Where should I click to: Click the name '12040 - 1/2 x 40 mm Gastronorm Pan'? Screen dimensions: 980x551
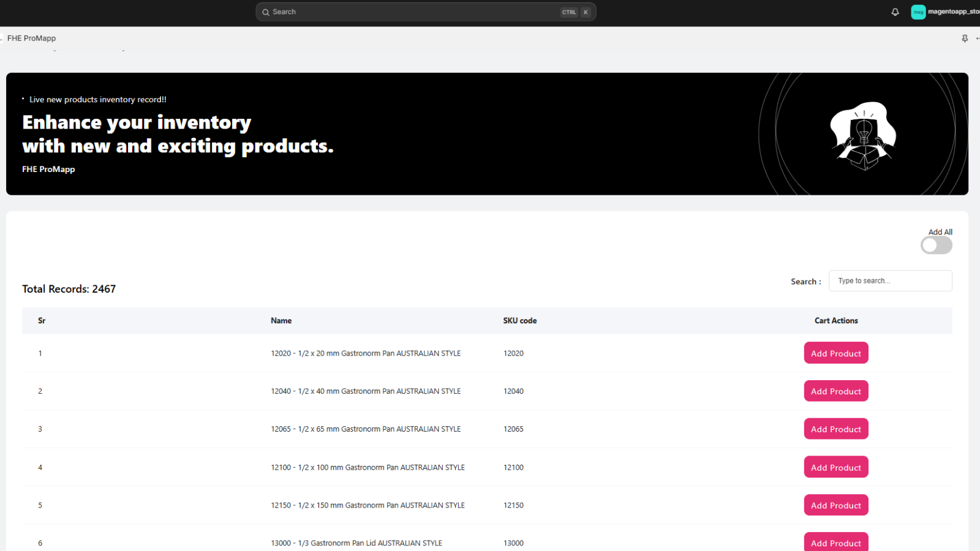coord(366,391)
